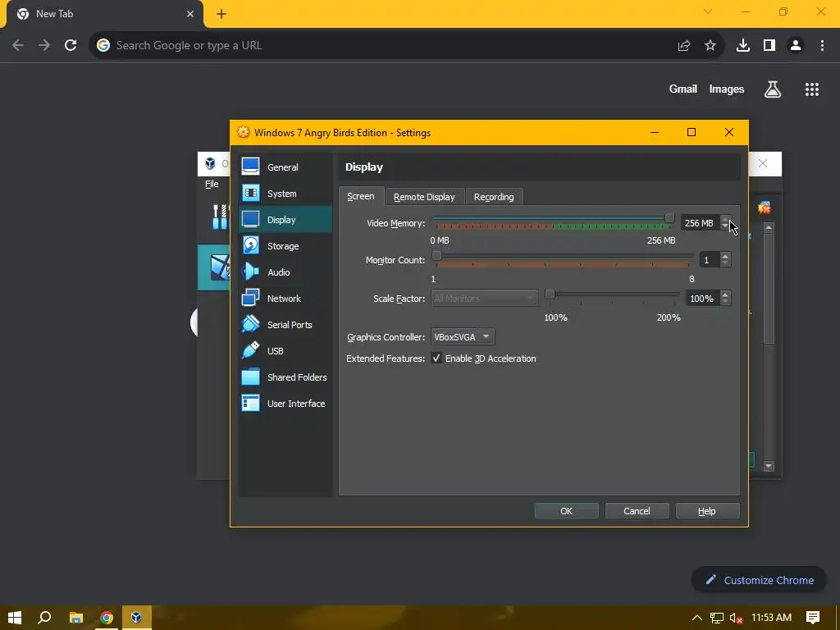The image size is (840, 630).
Task: Click muted volume tray icon
Action: tap(737, 618)
